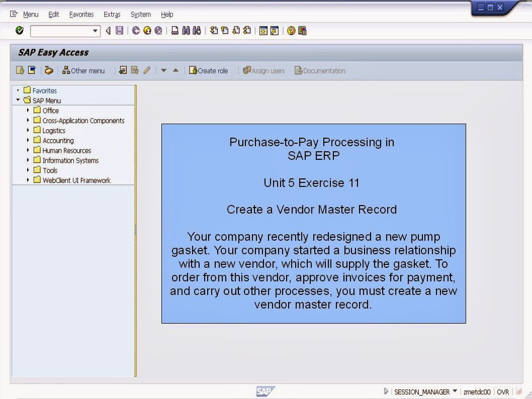The width and height of the screenshot is (532, 399).
Task: Click the Previous Page icon
Action: (x=225, y=31)
